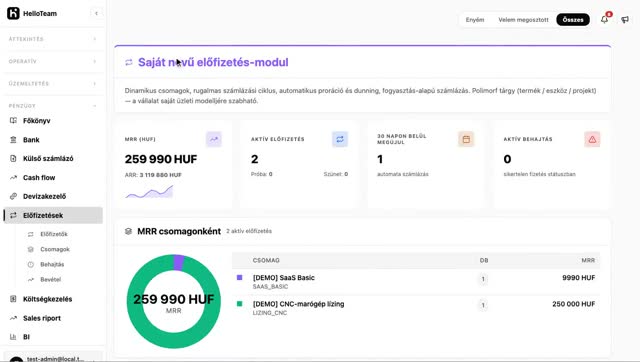
Task: Click the repeat icon beside page title
Action: tap(129, 62)
